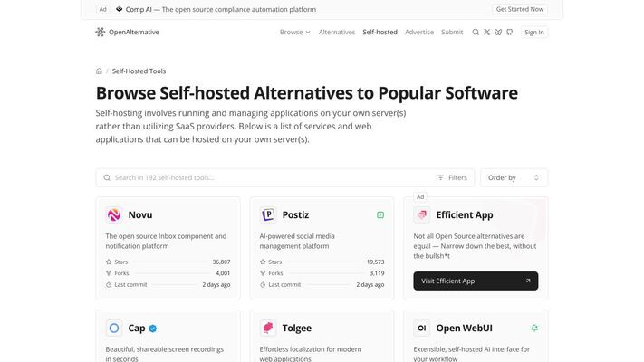Open the Order by dropdown
The image size is (644, 362).
tap(514, 177)
